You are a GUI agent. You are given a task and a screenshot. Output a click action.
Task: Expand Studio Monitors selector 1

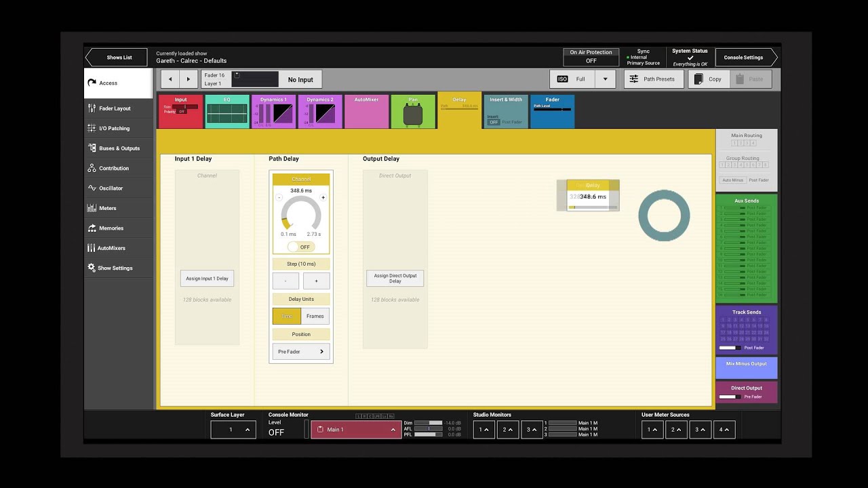[x=484, y=430]
